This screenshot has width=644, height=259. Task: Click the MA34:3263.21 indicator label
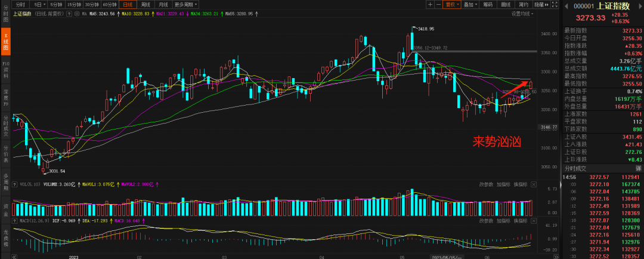click(x=204, y=14)
